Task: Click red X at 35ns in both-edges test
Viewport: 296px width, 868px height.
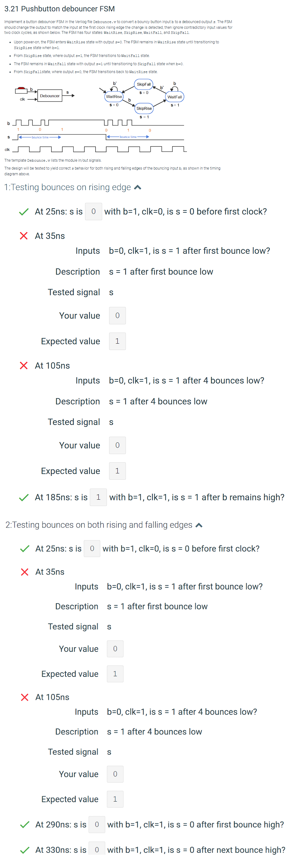Action: pos(25,572)
